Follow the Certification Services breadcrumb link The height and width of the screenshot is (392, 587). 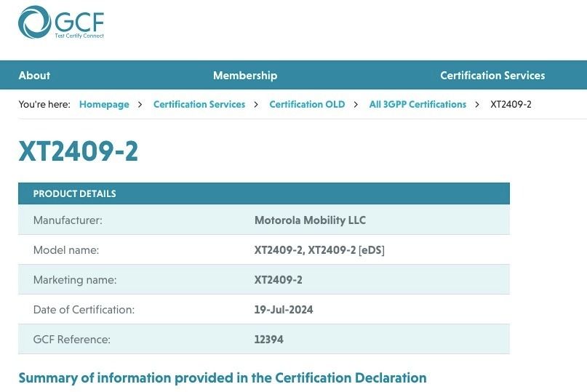click(199, 104)
